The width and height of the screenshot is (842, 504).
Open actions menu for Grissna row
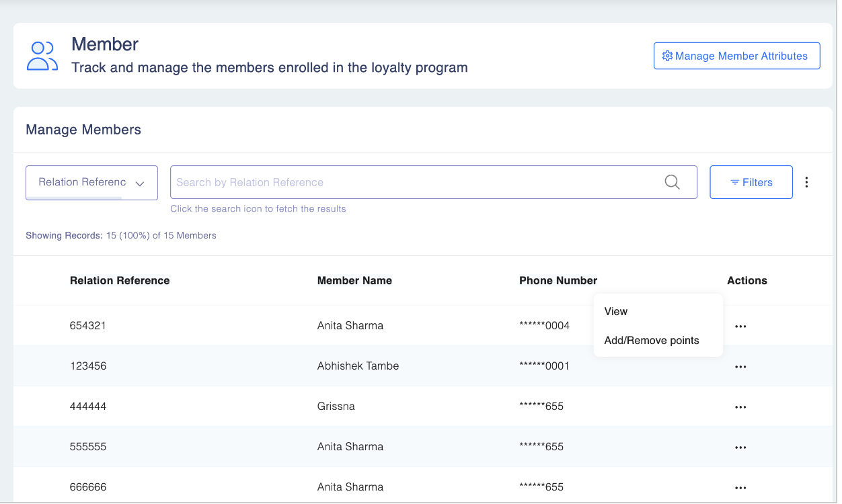(740, 407)
